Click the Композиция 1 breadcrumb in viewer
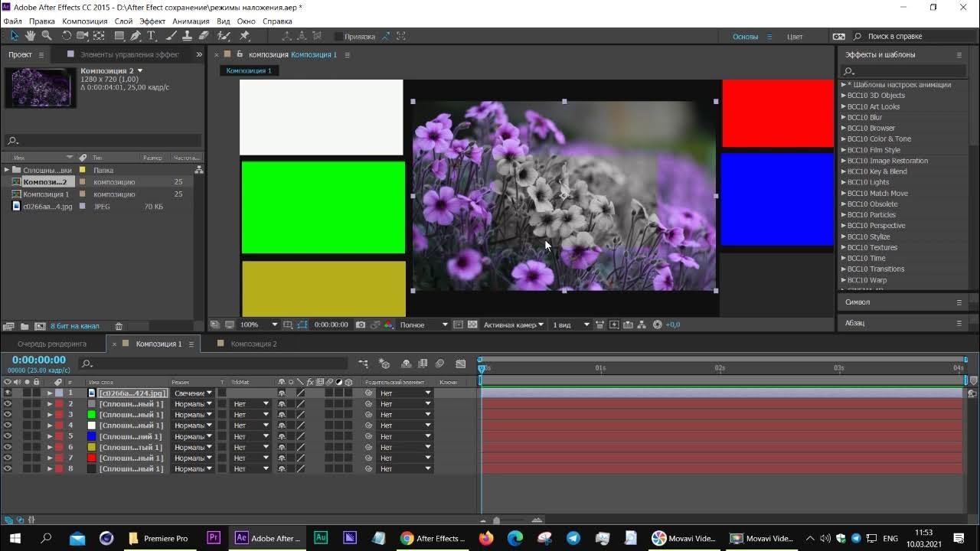Image resolution: width=980 pixels, height=551 pixels. tap(249, 70)
